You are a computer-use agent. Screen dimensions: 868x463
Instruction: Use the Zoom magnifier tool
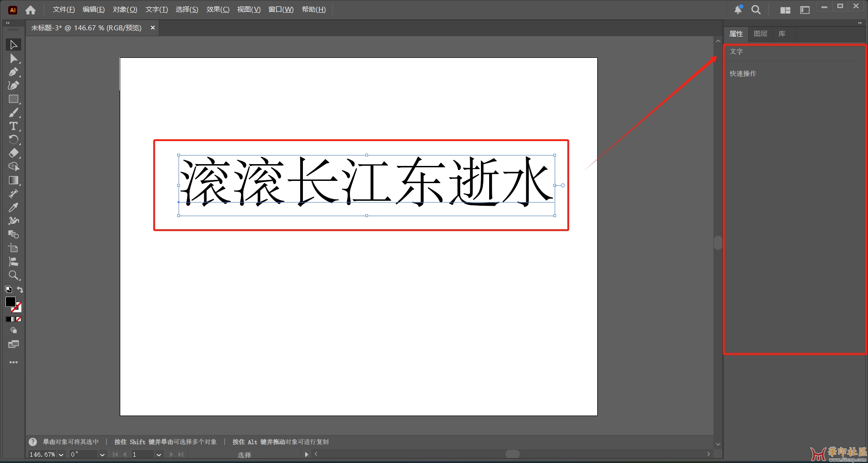14,275
